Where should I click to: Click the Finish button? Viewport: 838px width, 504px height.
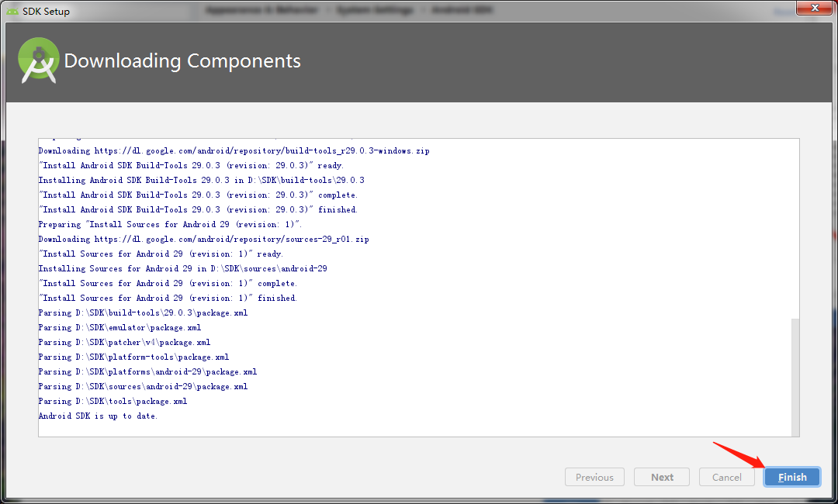click(792, 478)
